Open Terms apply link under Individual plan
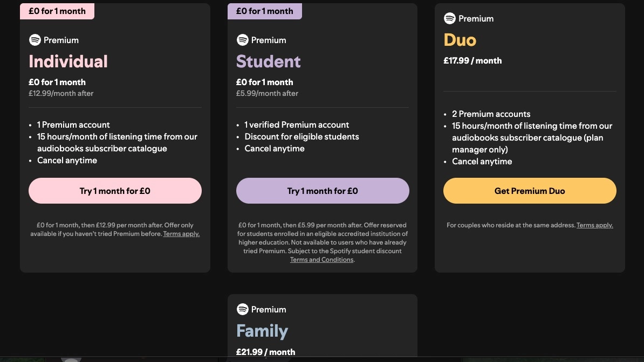Screen dimensions: 644x362 181,234
